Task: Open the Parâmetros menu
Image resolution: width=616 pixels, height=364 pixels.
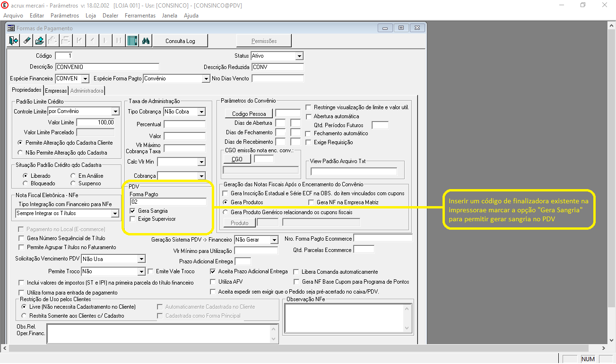Action: (65, 16)
